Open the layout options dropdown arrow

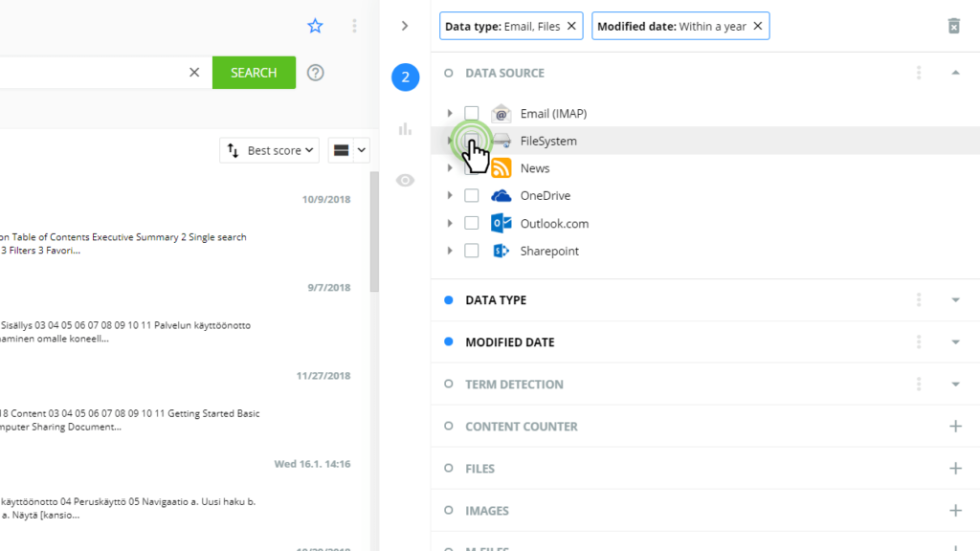[x=361, y=150]
